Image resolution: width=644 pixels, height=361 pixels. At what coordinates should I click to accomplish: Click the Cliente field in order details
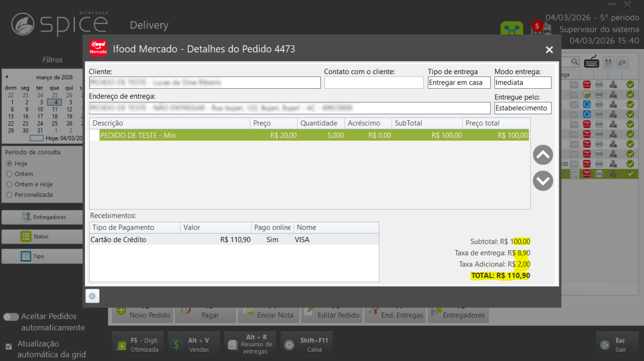pos(205,82)
